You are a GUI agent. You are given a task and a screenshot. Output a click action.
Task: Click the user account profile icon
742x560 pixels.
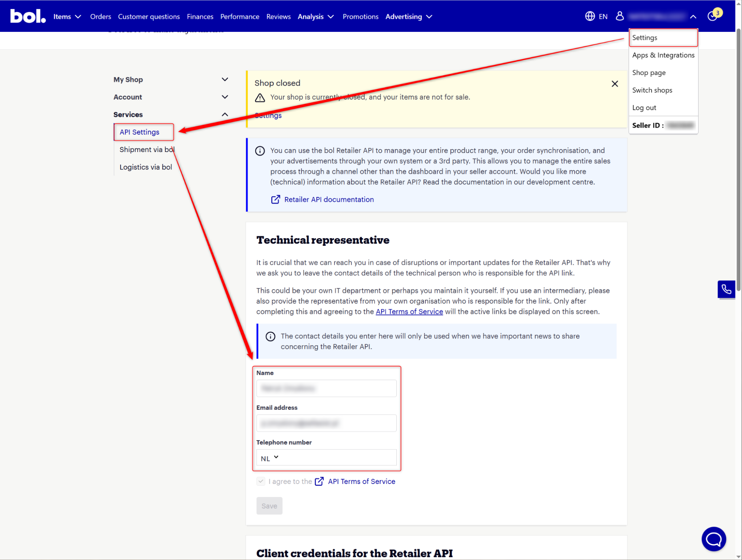coord(620,16)
